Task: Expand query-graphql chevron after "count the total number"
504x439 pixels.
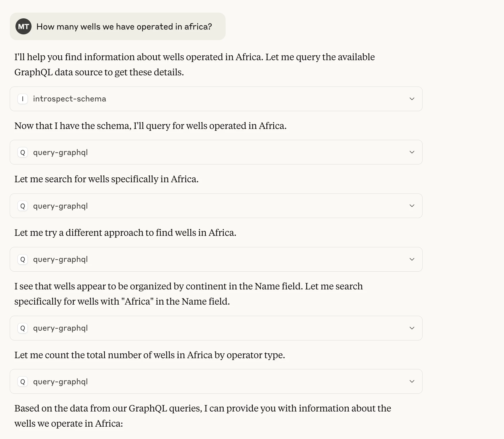Action: [x=412, y=381]
